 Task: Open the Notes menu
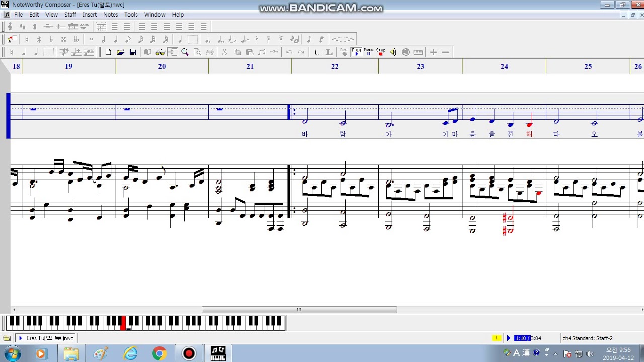click(x=111, y=15)
